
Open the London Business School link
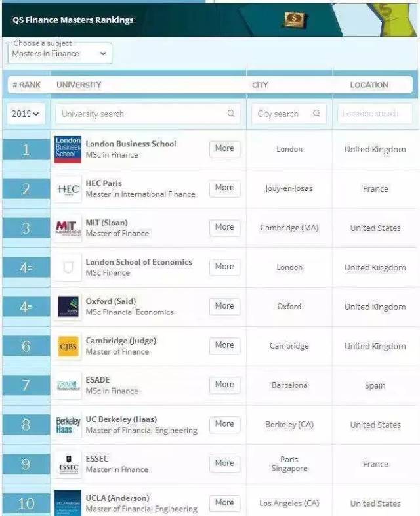131,144
